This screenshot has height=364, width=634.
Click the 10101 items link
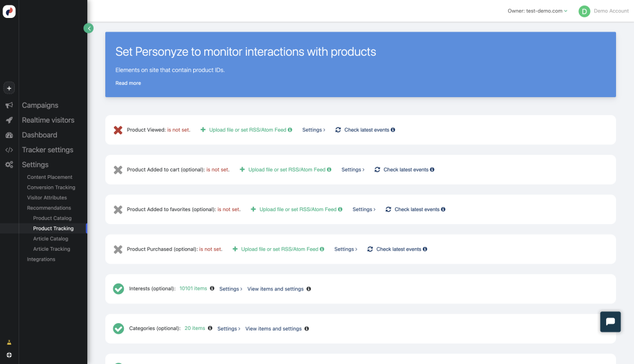point(193,288)
